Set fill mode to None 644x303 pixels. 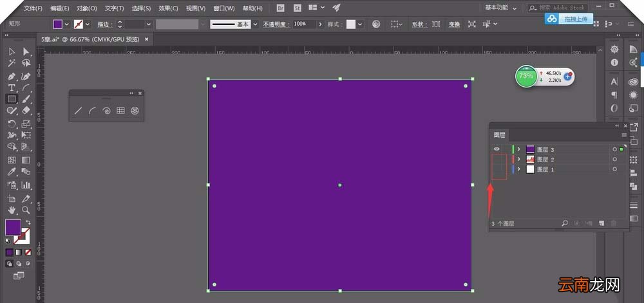(x=28, y=252)
